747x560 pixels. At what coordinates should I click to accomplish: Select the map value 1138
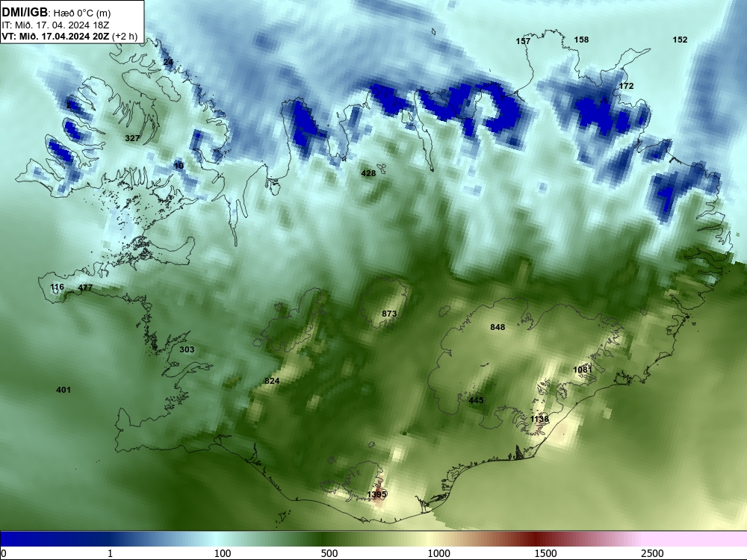click(x=539, y=419)
